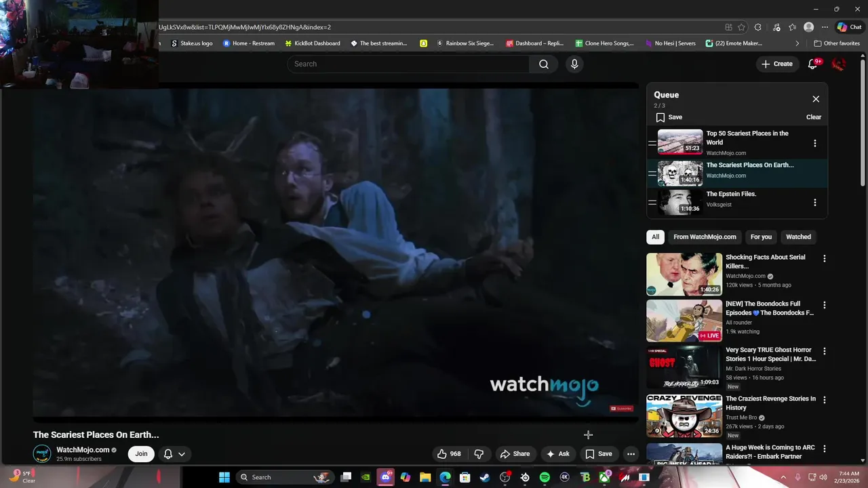Screen dimensions: 868x488
Task: Open Rainbow Six Siege bookmark
Action: click(x=465, y=43)
